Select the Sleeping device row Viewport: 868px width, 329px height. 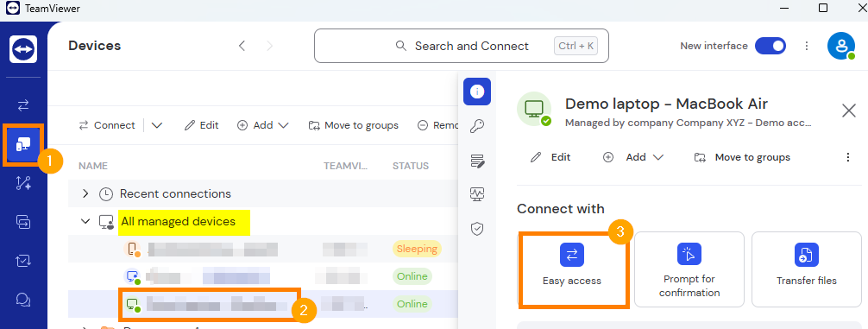pos(263,249)
